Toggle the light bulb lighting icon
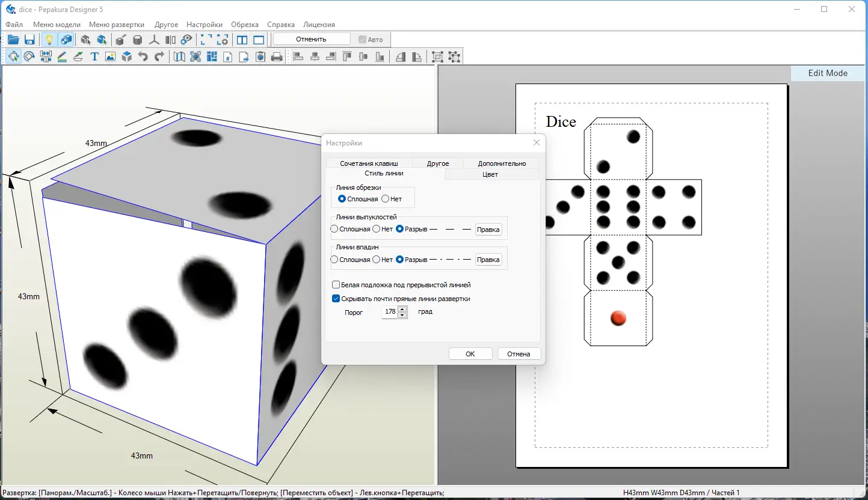The width and height of the screenshot is (868, 500). [x=49, y=40]
